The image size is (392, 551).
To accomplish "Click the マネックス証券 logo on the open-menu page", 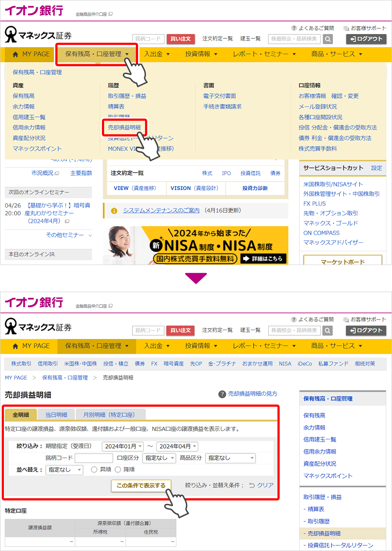I will pyautogui.click(x=38, y=35).
